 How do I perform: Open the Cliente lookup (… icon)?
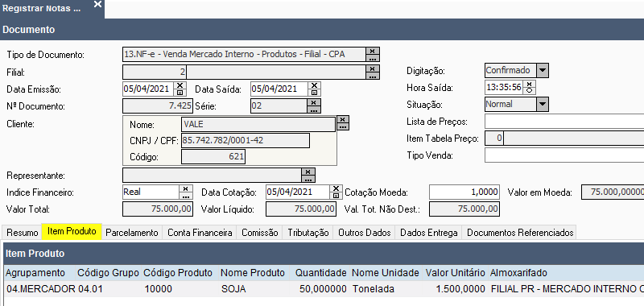[343, 126]
